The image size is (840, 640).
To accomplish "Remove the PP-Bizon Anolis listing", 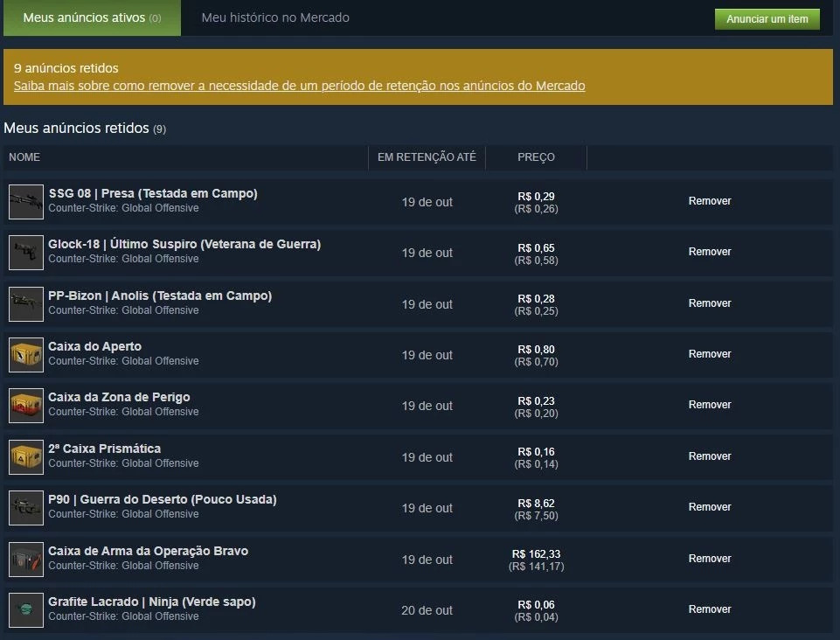I will pos(709,303).
